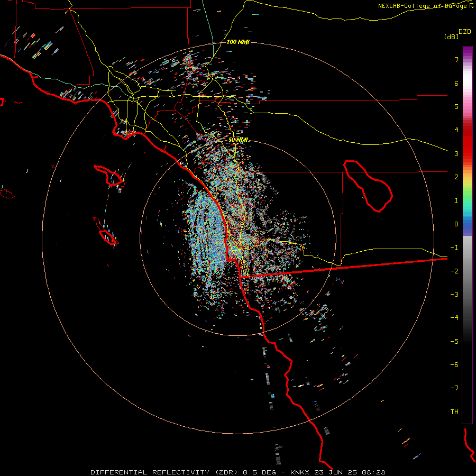Click the 4 value on color scale
The image size is (476, 476).
click(456, 130)
